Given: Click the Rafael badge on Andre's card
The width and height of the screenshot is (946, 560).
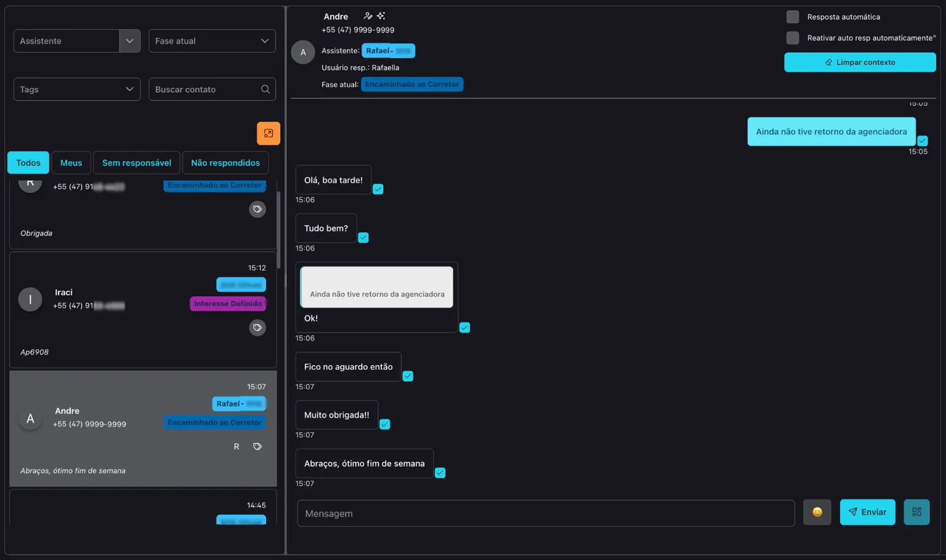Looking at the screenshot, I should point(239,404).
